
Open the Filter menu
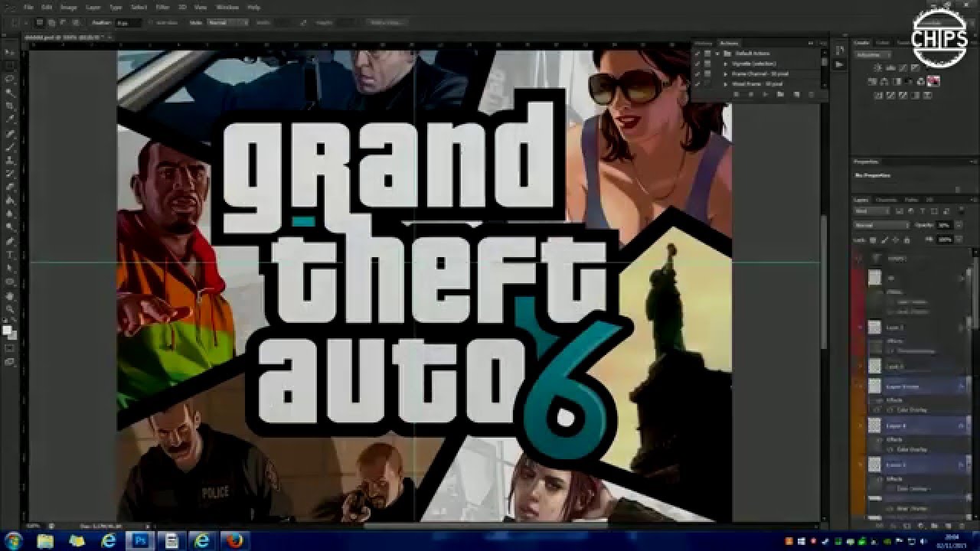(162, 7)
